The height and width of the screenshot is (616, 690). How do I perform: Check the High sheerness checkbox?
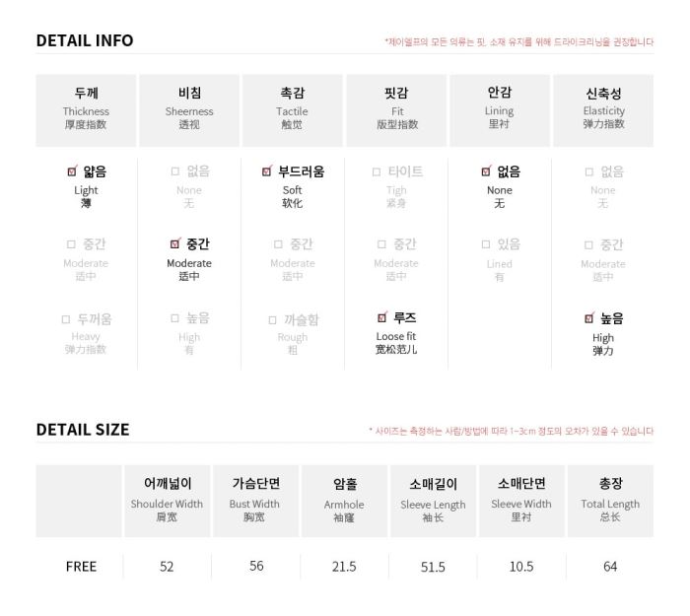174,317
